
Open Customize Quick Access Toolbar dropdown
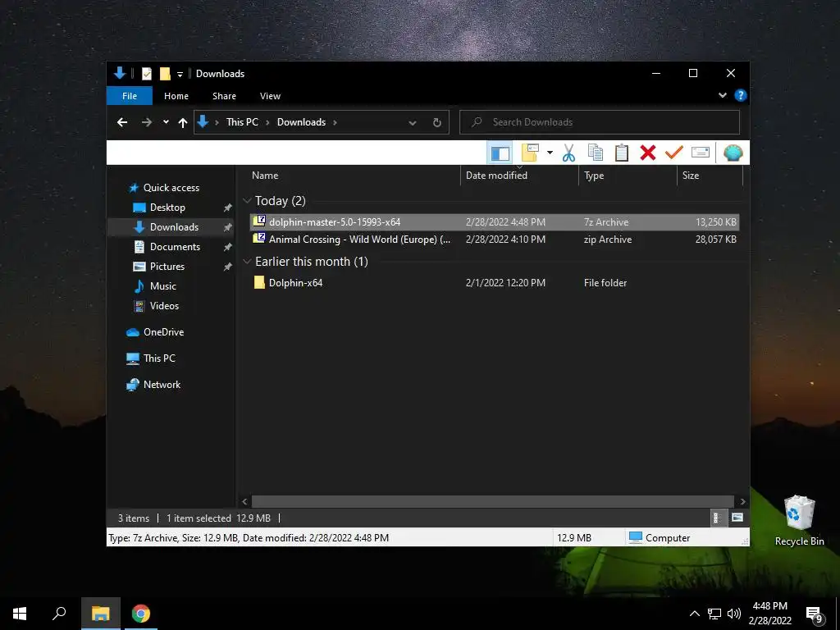coord(180,75)
